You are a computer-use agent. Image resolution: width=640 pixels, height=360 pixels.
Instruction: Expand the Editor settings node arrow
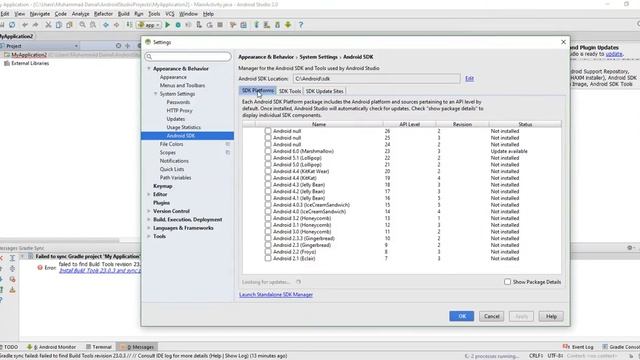[149, 194]
